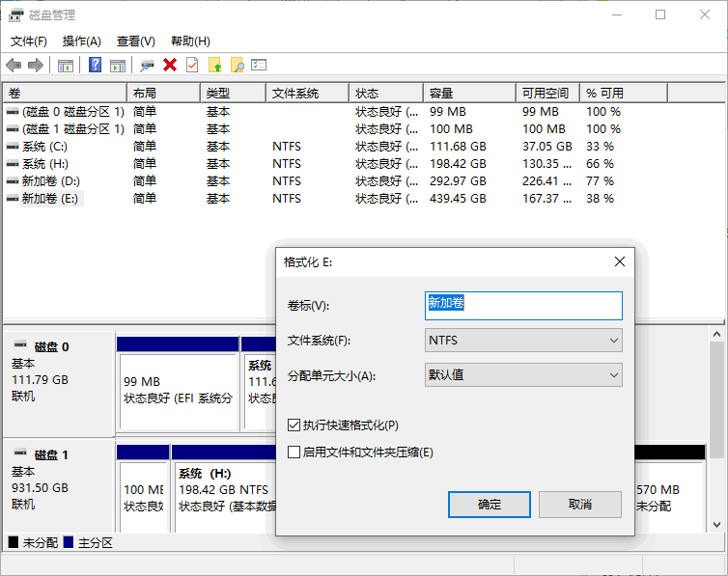Close the 格式化 E: dialog
728x576 pixels.
pos(619,261)
